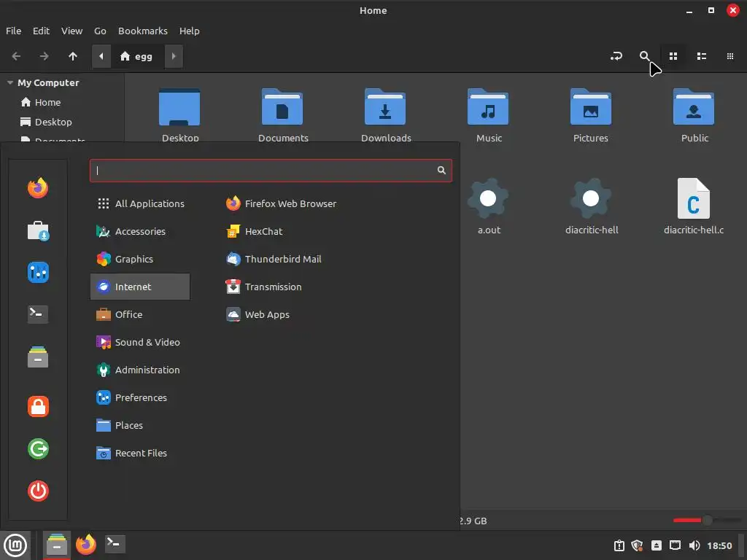Launch Firefox from menu favorites sidebar

coord(38,188)
